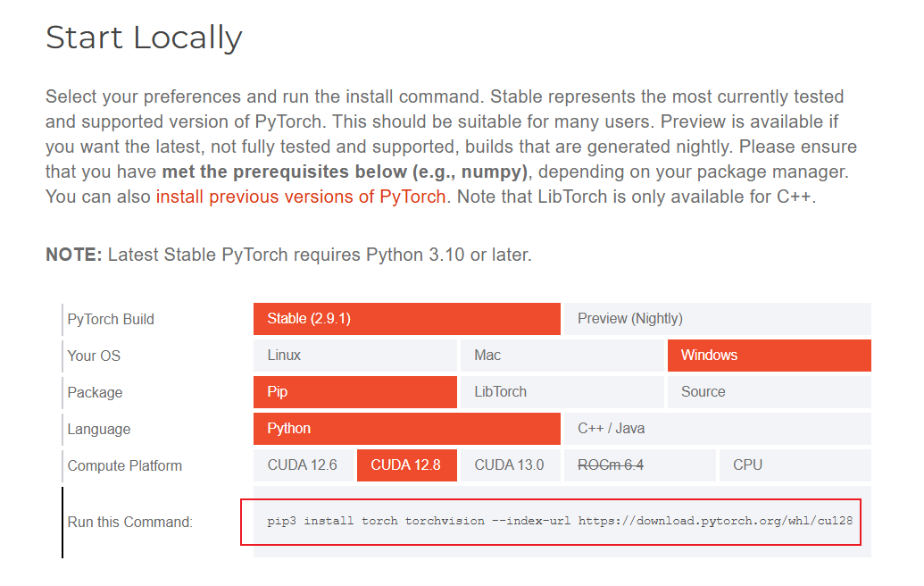Pick CUDA 12.6 compute platform
The image size is (924, 586).
tap(303, 465)
